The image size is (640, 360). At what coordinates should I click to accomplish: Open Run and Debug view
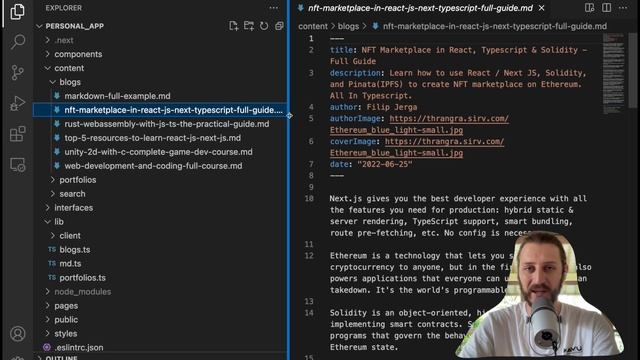click(x=17, y=103)
